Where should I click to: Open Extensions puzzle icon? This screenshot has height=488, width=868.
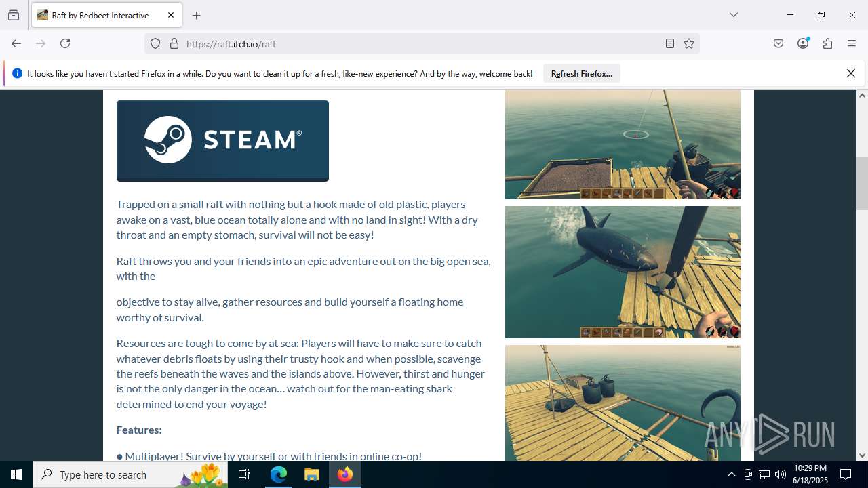pyautogui.click(x=827, y=43)
